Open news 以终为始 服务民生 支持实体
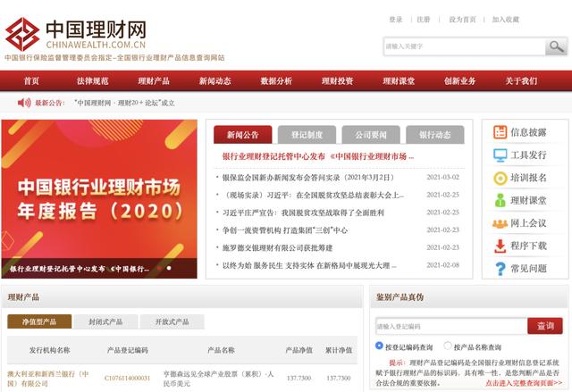572x392 pixels. tap(309, 265)
